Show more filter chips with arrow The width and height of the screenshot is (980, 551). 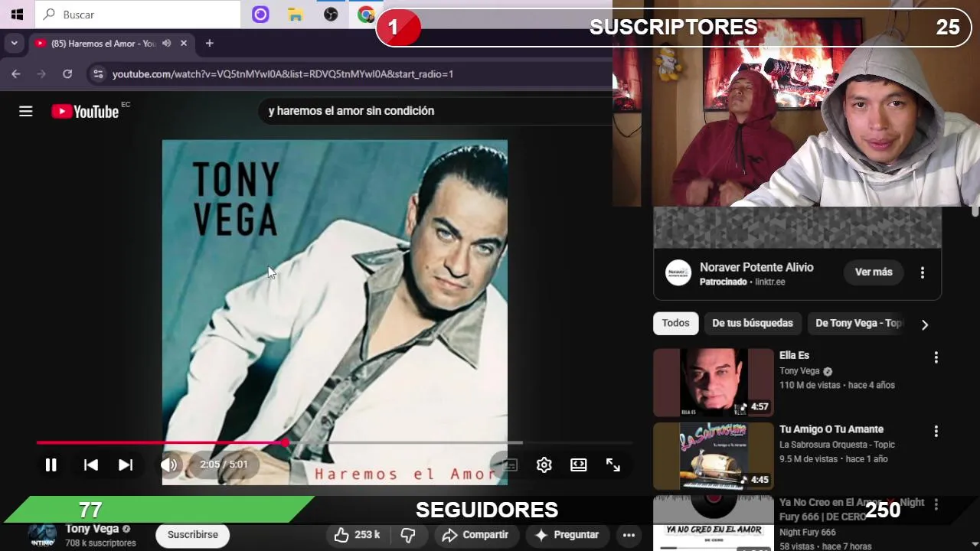(x=924, y=324)
